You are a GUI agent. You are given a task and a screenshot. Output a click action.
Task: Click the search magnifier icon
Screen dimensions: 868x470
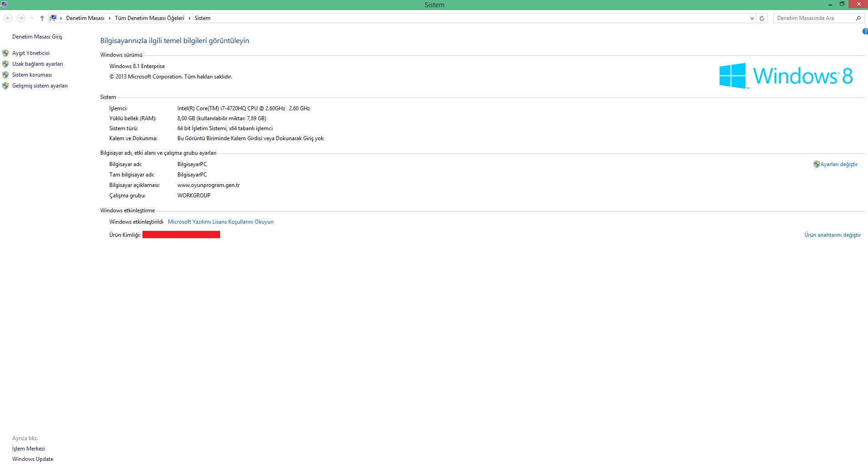[858, 18]
